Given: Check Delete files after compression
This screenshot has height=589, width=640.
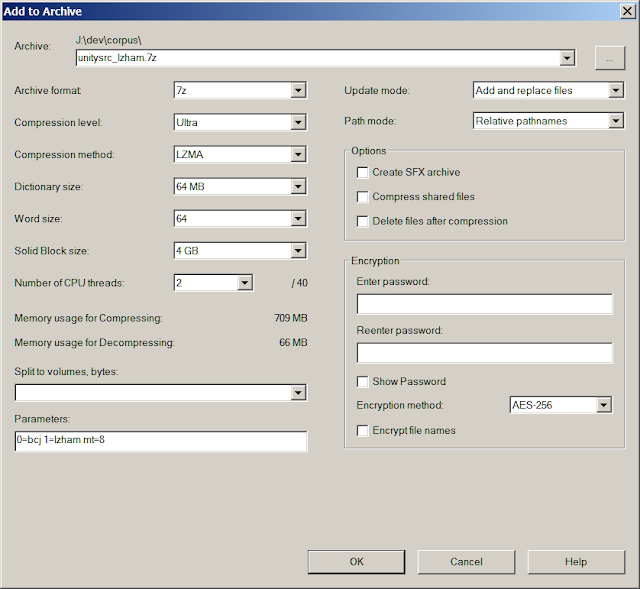Looking at the screenshot, I should coord(362,221).
